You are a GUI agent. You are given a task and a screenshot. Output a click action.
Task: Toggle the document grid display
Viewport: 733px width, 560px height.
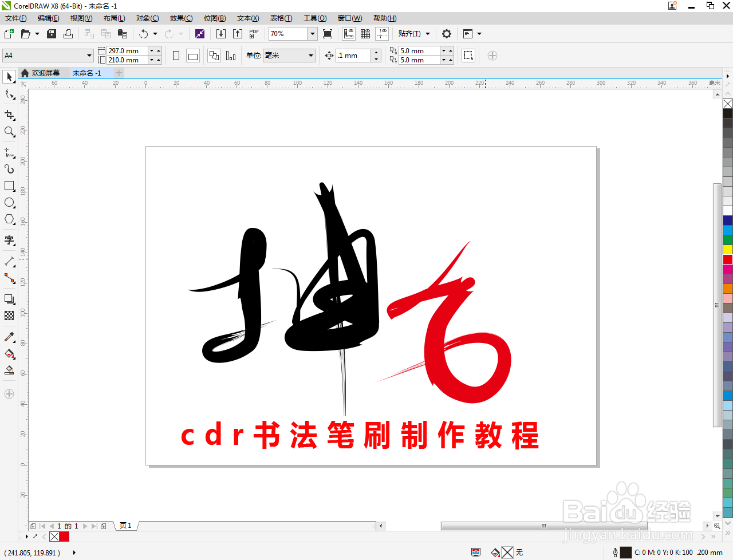coord(365,33)
